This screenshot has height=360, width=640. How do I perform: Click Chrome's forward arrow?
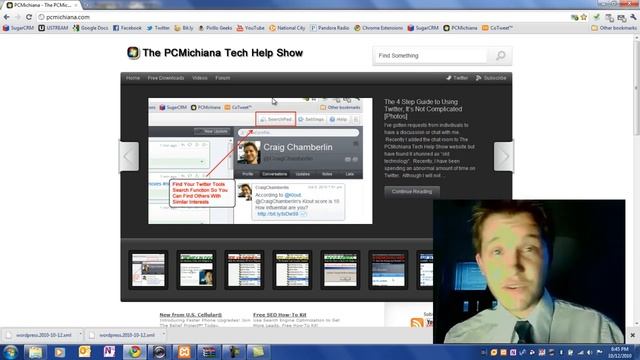pyautogui.click(x=18, y=17)
